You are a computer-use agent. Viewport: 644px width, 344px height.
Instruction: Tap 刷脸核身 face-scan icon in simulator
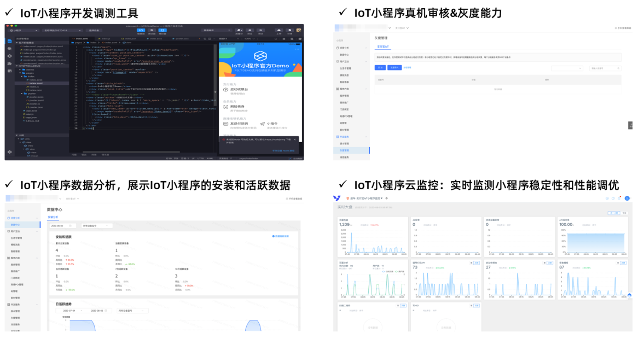(x=225, y=107)
